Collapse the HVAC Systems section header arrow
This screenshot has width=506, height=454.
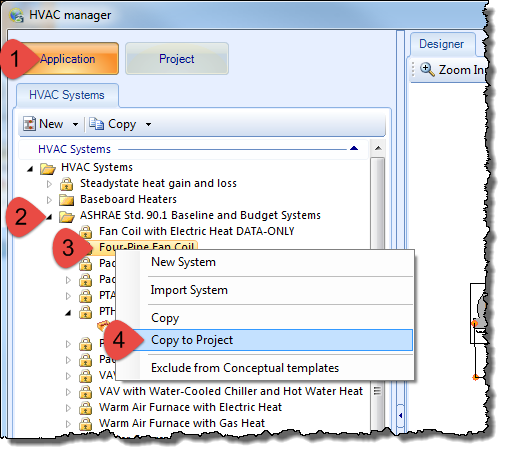point(354,148)
